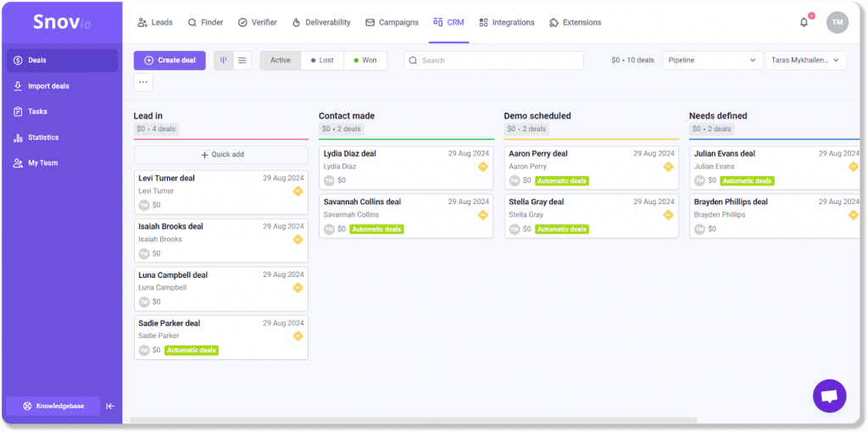Image resolution: width=868 pixels, height=432 pixels.
Task: Click the Demo scheduled column header
Action: 537,116
